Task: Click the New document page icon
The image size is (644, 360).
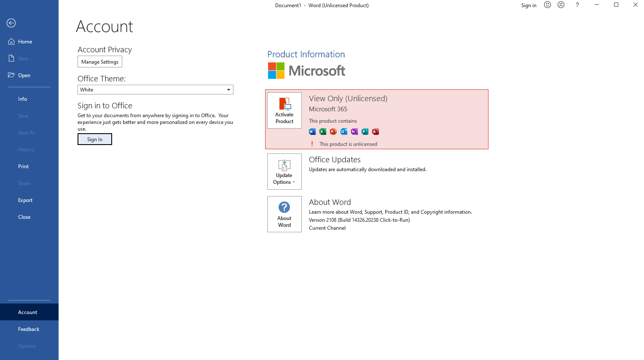Action: [11, 59]
